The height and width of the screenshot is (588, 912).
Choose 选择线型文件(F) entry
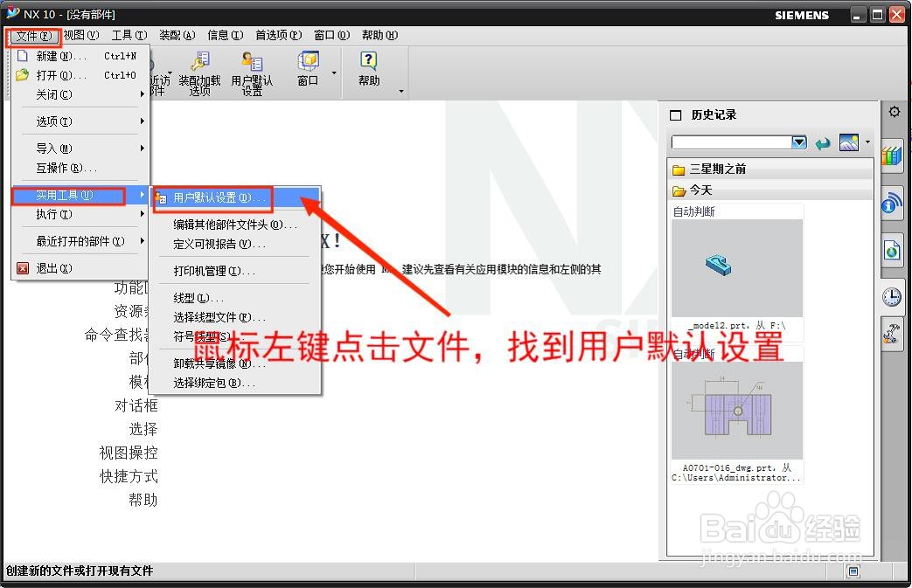coord(235,317)
